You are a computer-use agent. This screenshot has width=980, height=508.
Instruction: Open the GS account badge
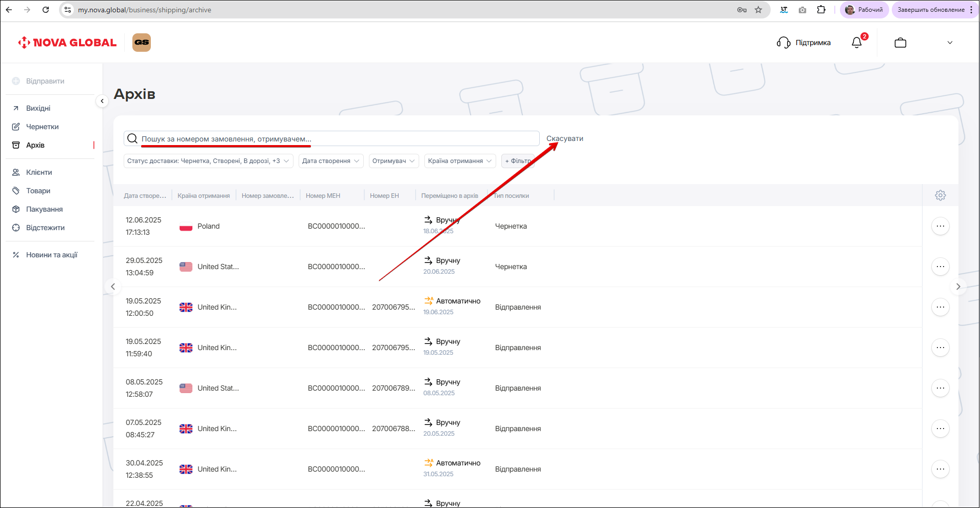tap(142, 43)
